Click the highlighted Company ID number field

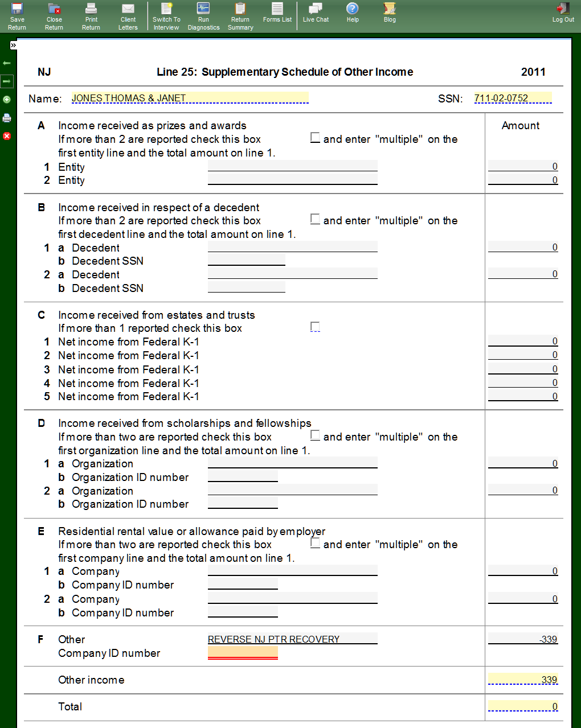coord(243,652)
